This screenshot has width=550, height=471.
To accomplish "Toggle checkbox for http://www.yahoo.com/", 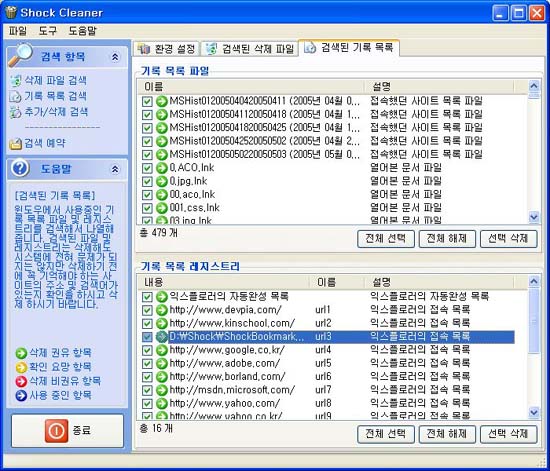I will coord(147,403).
